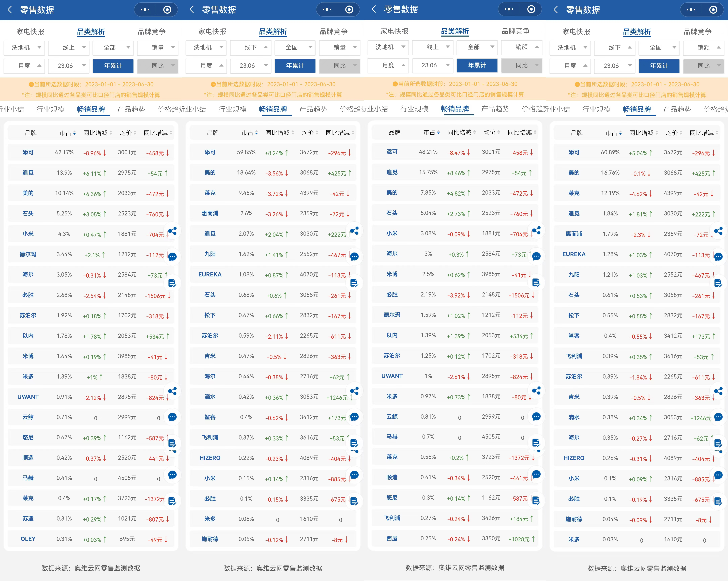The image size is (728, 581).
Task: Click back arrow in the leftmost panel header
Action: [x=10, y=10]
